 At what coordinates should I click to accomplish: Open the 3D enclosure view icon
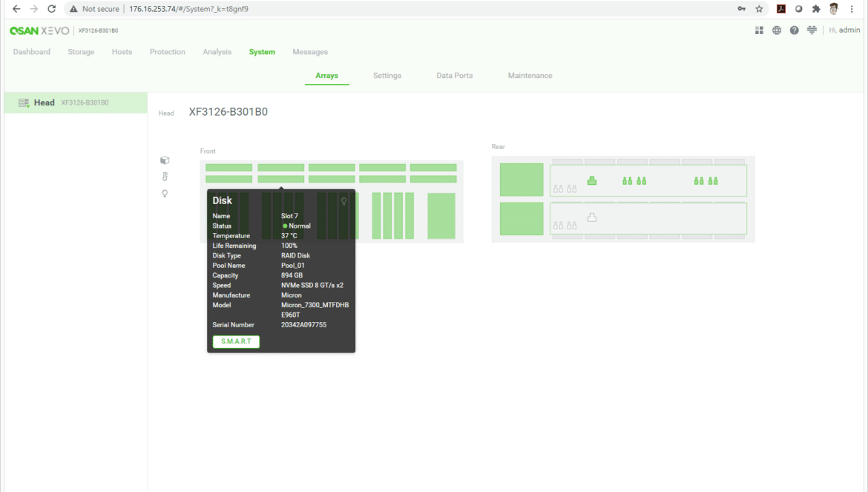(165, 160)
